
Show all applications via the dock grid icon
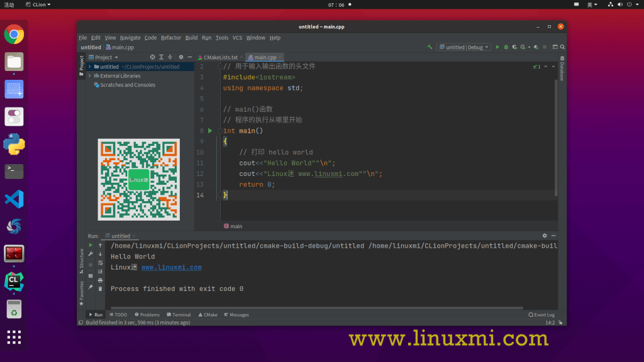pyautogui.click(x=14, y=337)
